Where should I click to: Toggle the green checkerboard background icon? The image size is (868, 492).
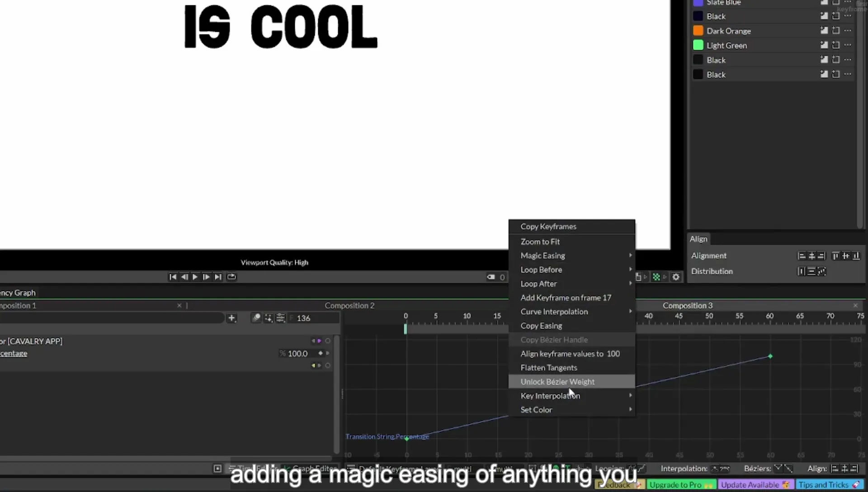[x=656, y=277]
